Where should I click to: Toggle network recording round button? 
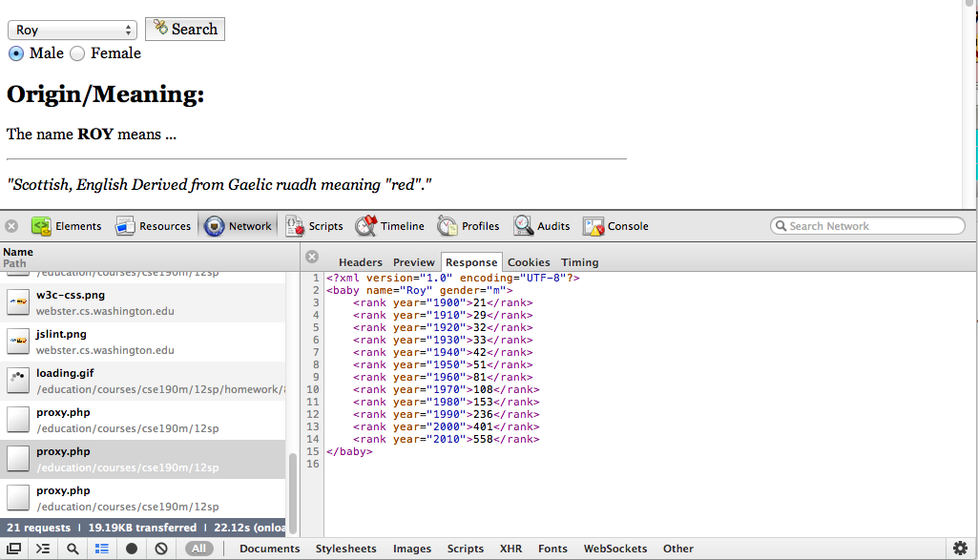[x=132, y=549]
